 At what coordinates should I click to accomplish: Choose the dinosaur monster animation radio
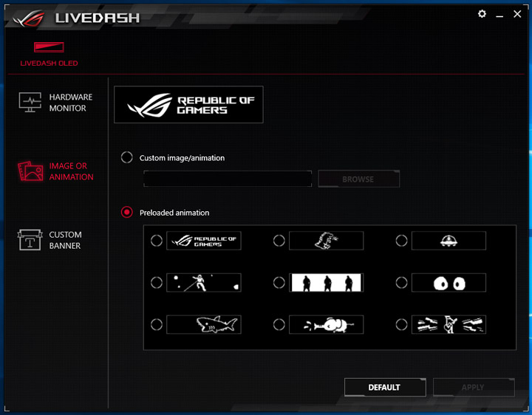point(279,241)
